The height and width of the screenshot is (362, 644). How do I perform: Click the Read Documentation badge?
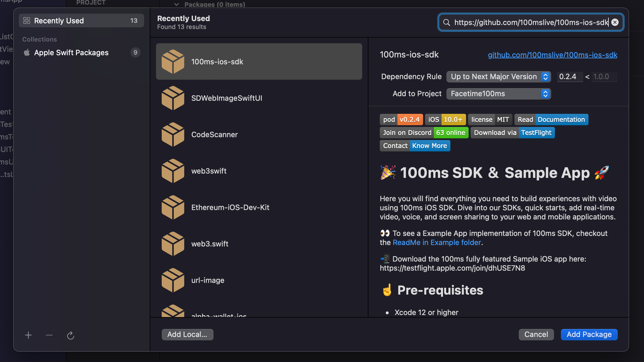551,120
